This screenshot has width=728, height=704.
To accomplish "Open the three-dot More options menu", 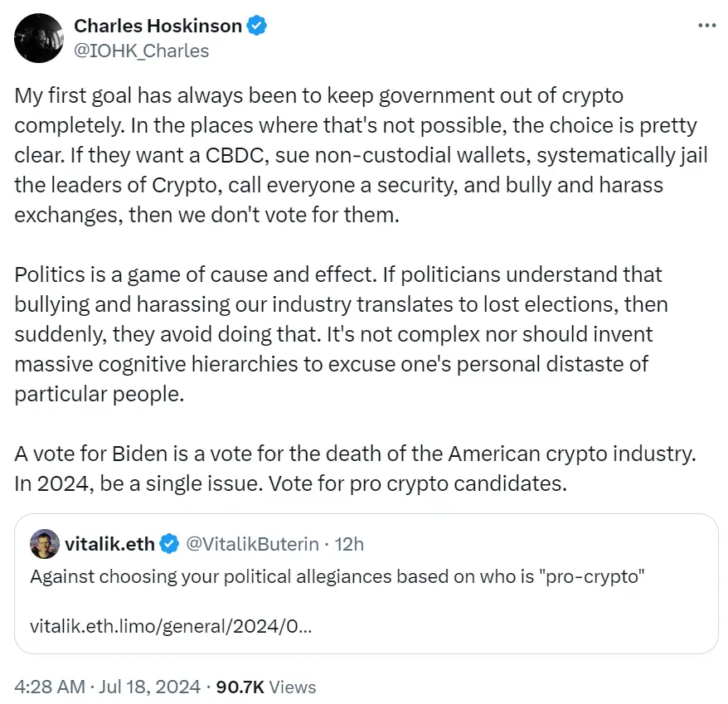I will coord(706,26).
